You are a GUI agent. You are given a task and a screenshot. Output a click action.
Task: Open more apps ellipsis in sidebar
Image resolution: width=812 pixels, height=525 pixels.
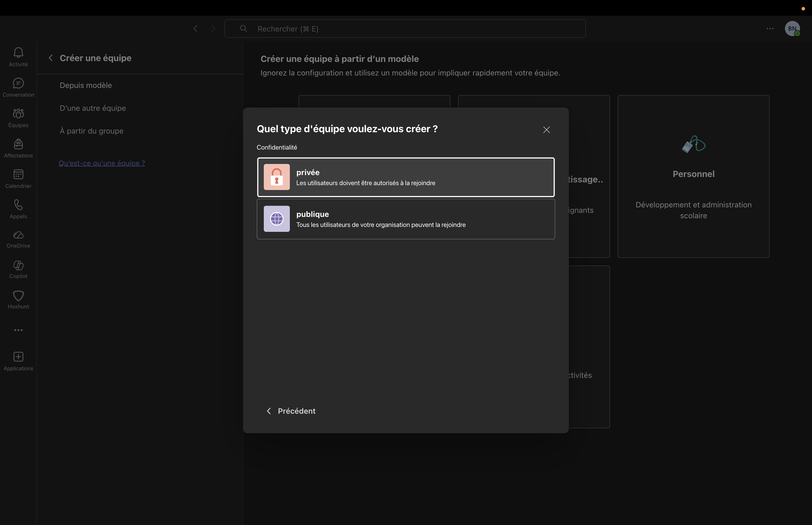pyautogui.click(x=18, y=330)
